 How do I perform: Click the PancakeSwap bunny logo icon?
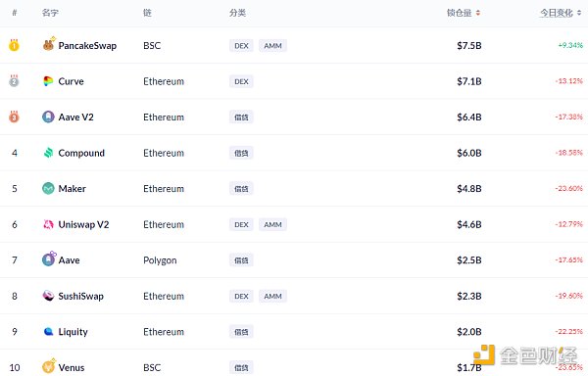[x=48, y=45]
